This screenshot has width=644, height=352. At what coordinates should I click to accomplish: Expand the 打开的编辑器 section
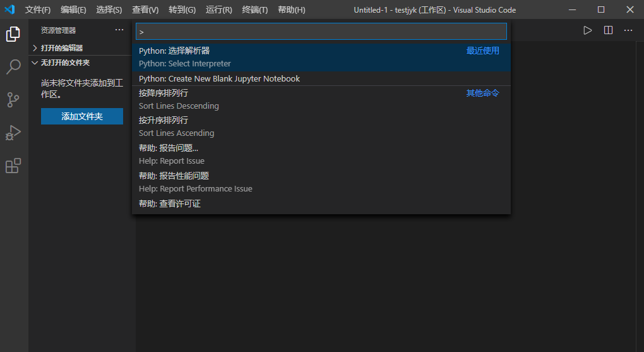[80, 48]
